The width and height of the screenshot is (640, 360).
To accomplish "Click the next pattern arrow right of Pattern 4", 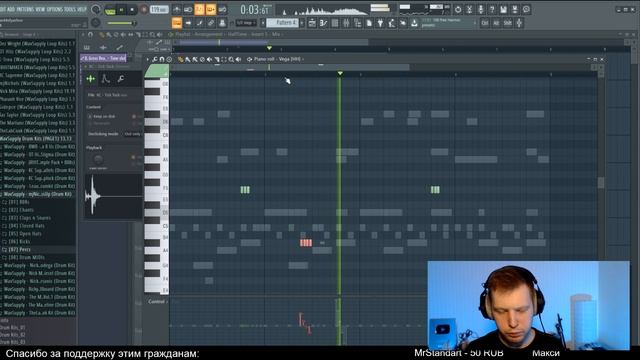I will [302, 23].
